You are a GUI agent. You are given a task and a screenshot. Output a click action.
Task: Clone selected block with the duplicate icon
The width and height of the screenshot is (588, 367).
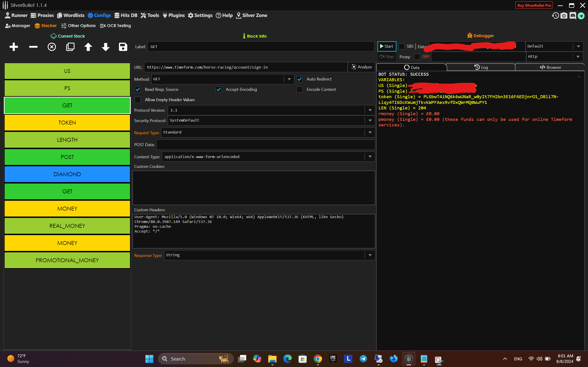pos(70,47)
